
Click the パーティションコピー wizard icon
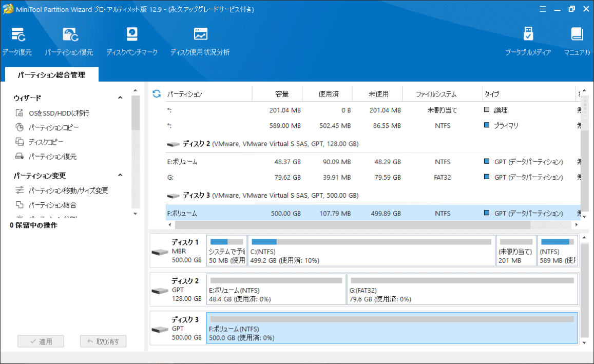click(x=20, y=127)
